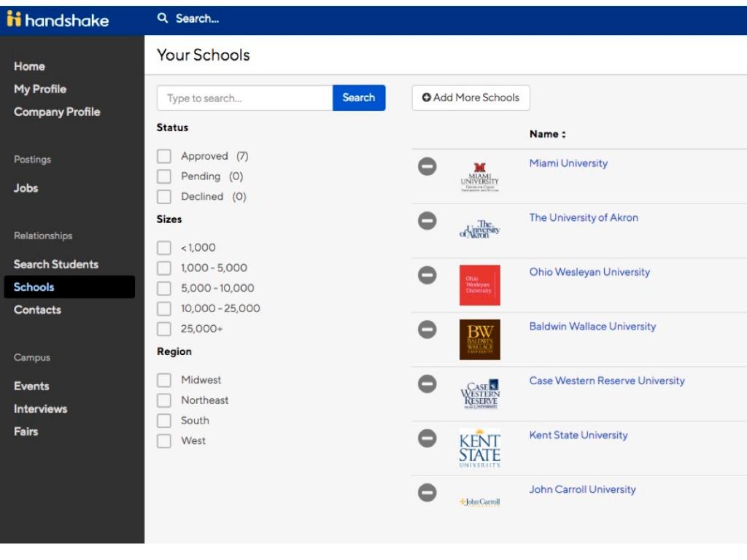This screenshot has width=747, height=560.
Task: Sort the list by Name column header
Action: click(x=547, y=134)
